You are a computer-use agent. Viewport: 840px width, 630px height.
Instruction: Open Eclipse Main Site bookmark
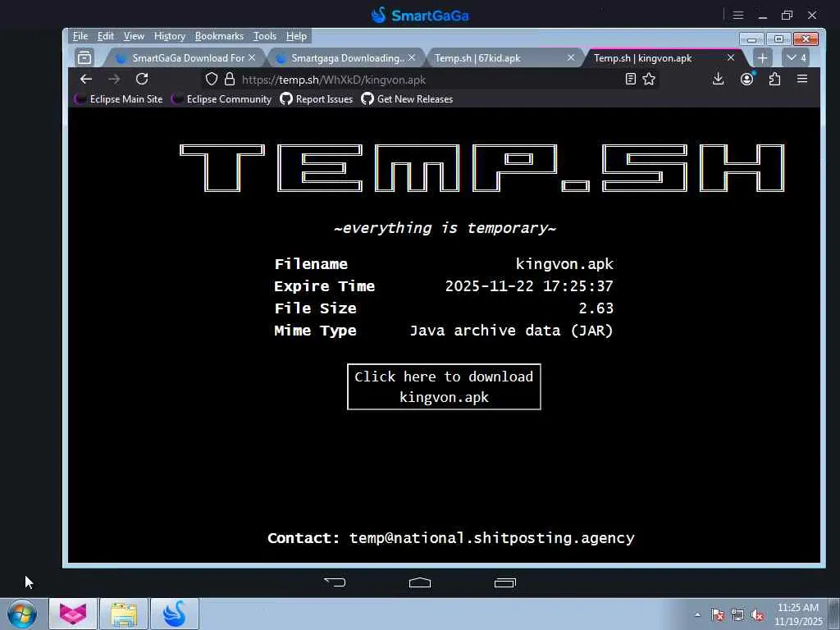coord(118,99)
